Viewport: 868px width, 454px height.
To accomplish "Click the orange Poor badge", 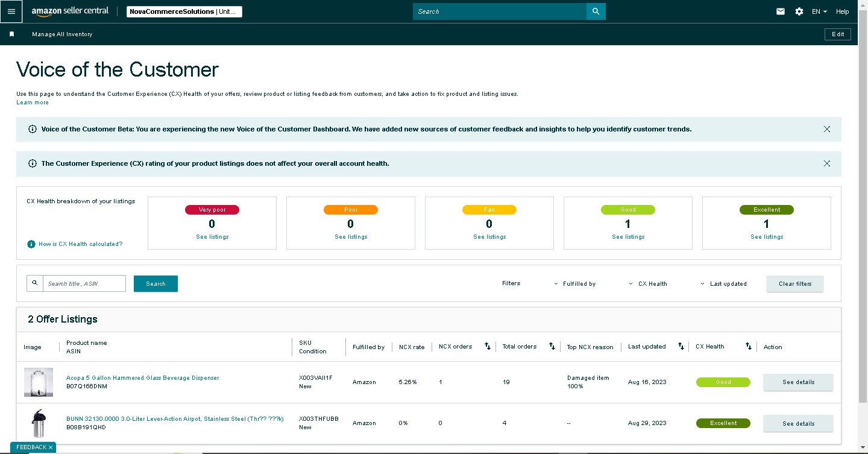I will coord(351,210).
